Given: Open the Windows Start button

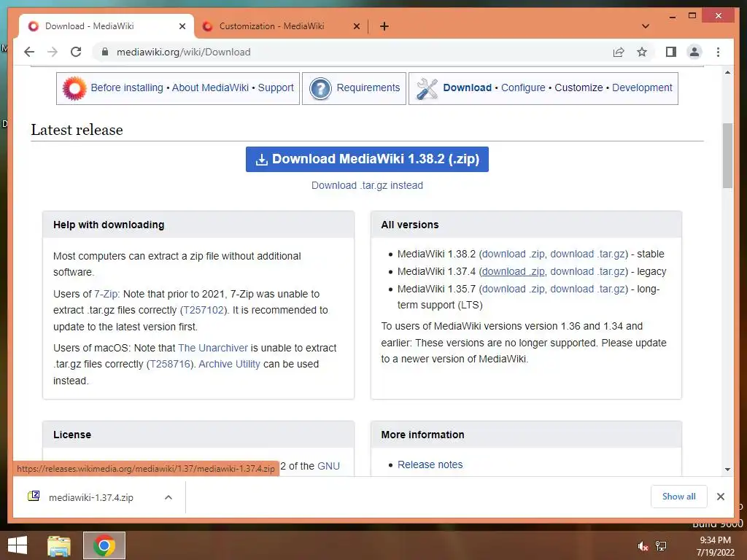Looking at the screenshot, I should click(x=18, y=545).
